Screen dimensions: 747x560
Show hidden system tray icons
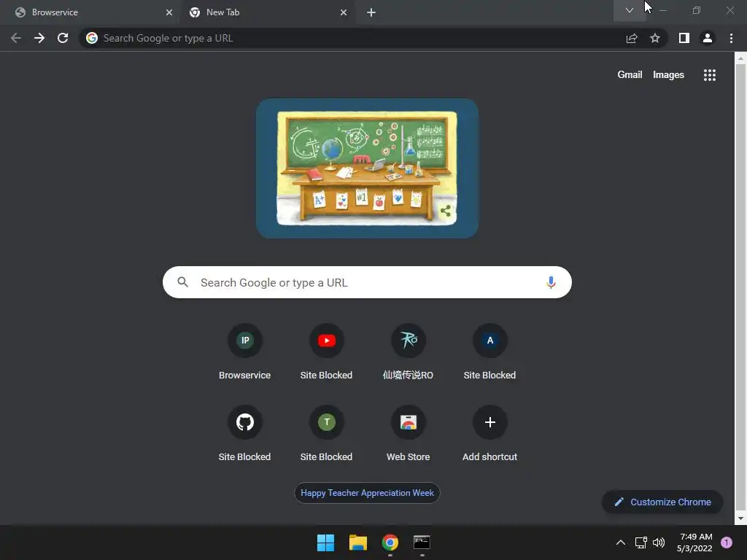coord(621,542)
